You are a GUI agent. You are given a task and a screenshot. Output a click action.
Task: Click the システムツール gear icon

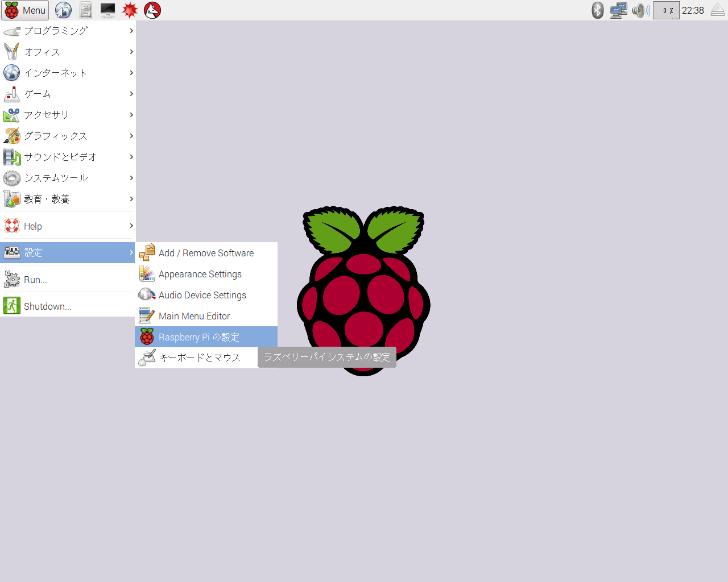(x=12, y=178)
